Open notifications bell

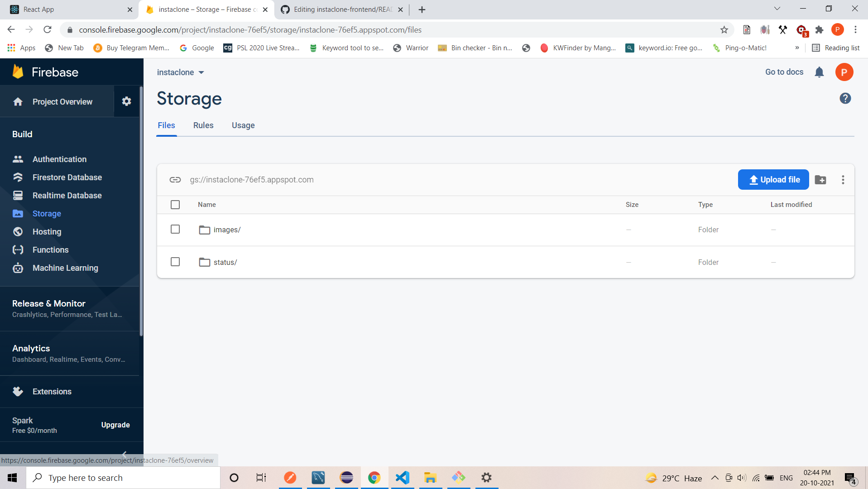pyautogui.click(x=819, y=72)
